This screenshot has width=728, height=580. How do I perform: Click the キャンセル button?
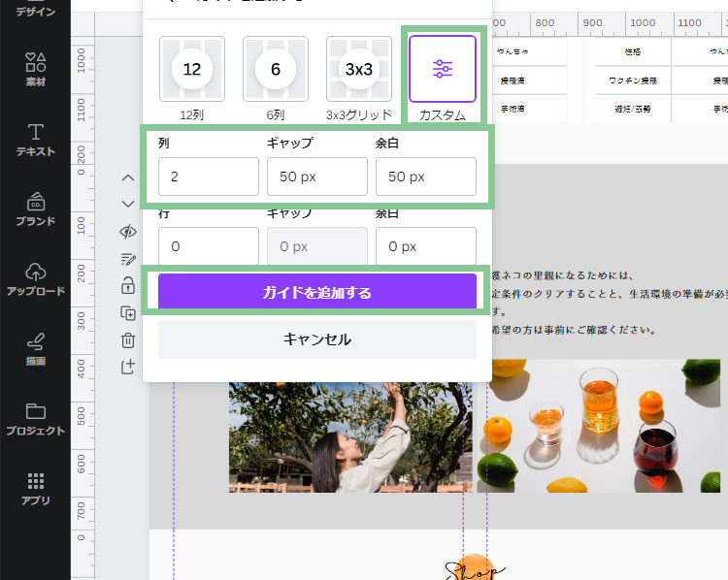coord(316,339)
